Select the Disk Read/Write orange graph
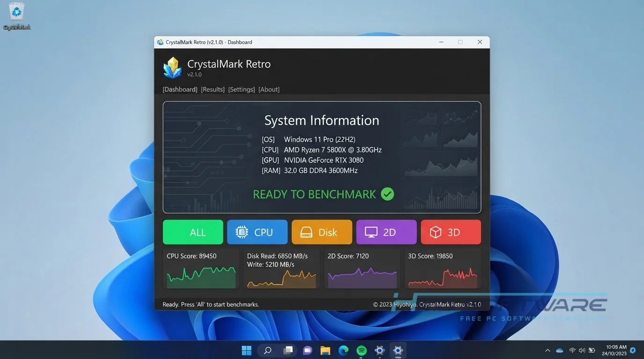This screenshot has height=359, width=644. coord(282,279)
